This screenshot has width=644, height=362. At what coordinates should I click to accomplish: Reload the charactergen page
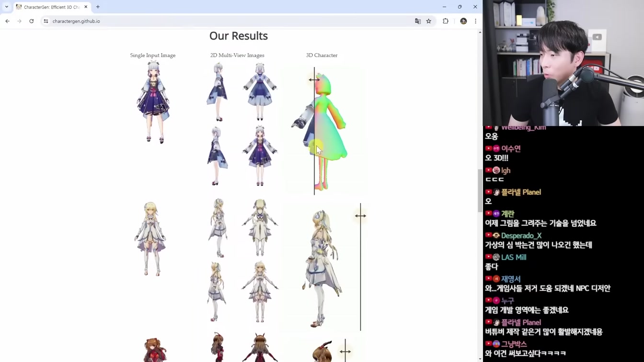[32, 21]
